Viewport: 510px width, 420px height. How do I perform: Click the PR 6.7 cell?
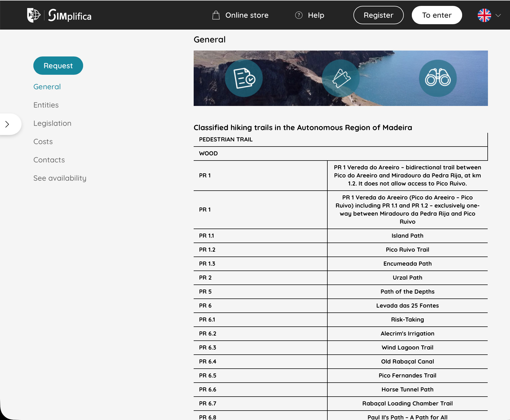tap(260, 404)
